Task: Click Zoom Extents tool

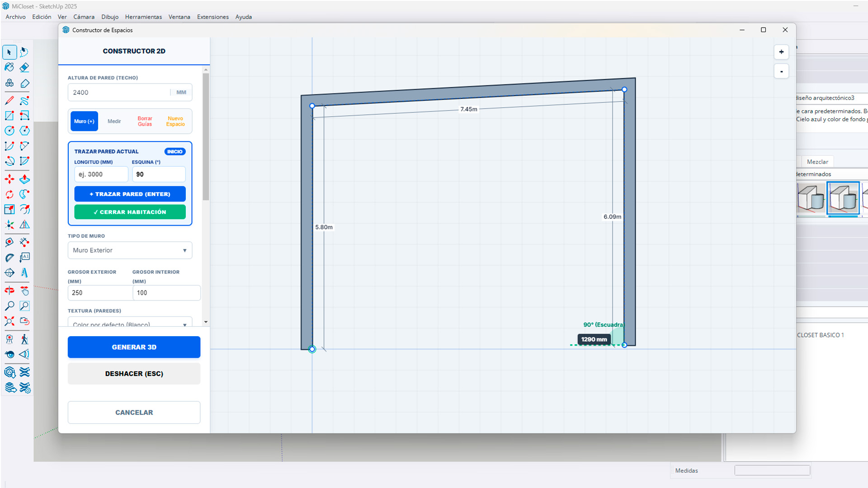Action: click(x=9, y=321)
